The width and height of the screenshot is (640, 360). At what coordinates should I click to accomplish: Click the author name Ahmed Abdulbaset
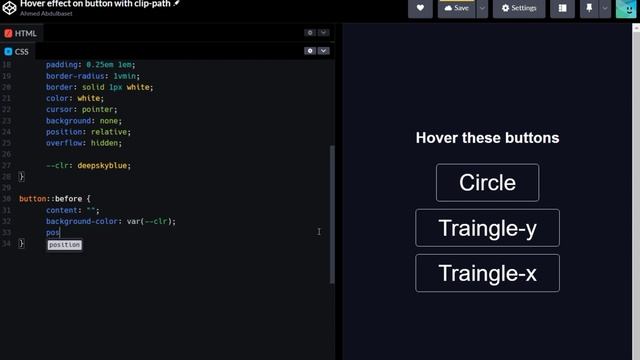(46, 13)
